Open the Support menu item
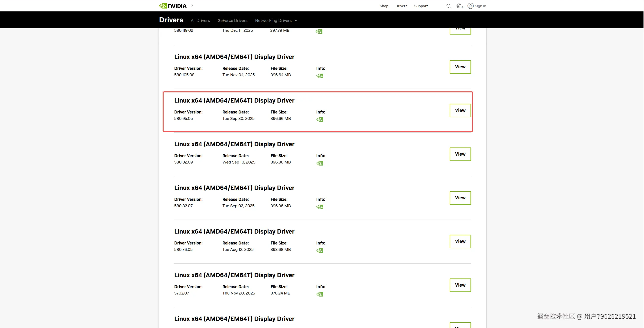Screen dimensions: 644x328 point(421,6)
